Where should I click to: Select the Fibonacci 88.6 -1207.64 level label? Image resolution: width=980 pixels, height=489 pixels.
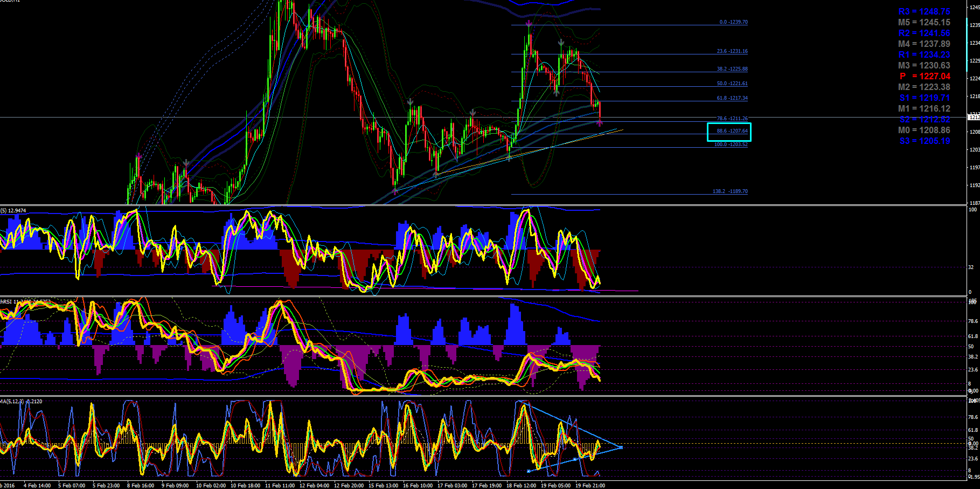732,131
